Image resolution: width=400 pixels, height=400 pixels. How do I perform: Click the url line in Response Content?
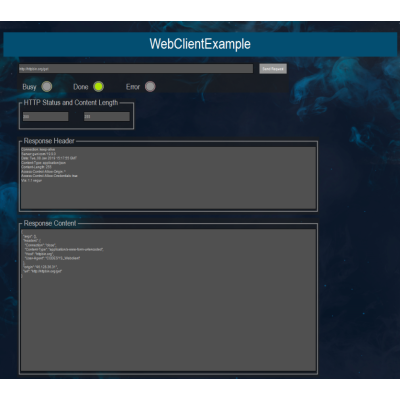pos(42,271)
